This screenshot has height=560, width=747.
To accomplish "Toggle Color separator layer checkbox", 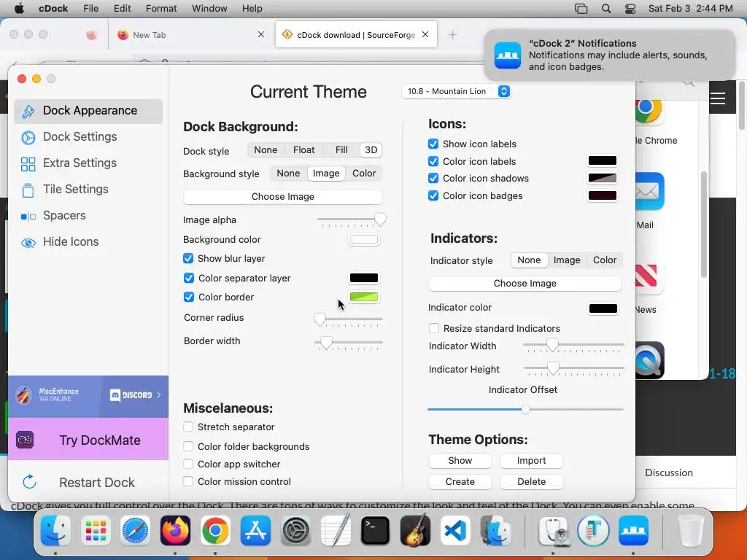I will tap(189, 278).
